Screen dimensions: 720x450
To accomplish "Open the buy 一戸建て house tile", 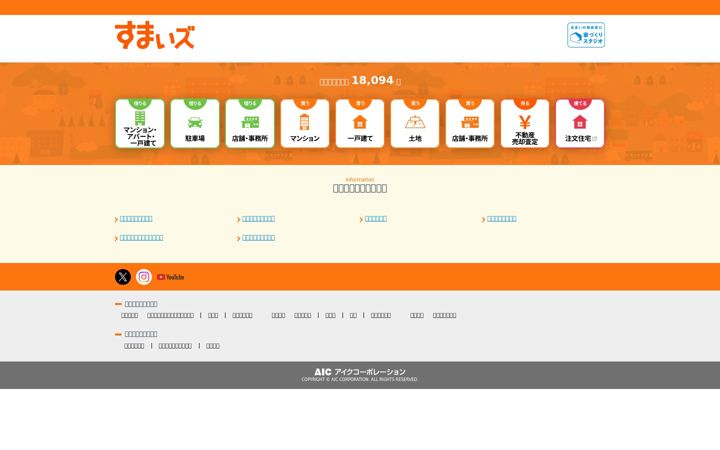I will pyautogui.click(x=360, y=124).
